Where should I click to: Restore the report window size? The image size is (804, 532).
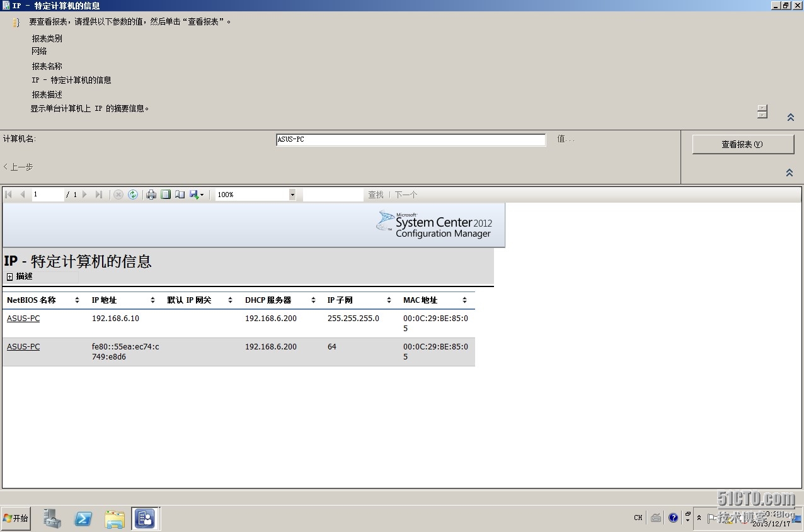coord(786,5)
